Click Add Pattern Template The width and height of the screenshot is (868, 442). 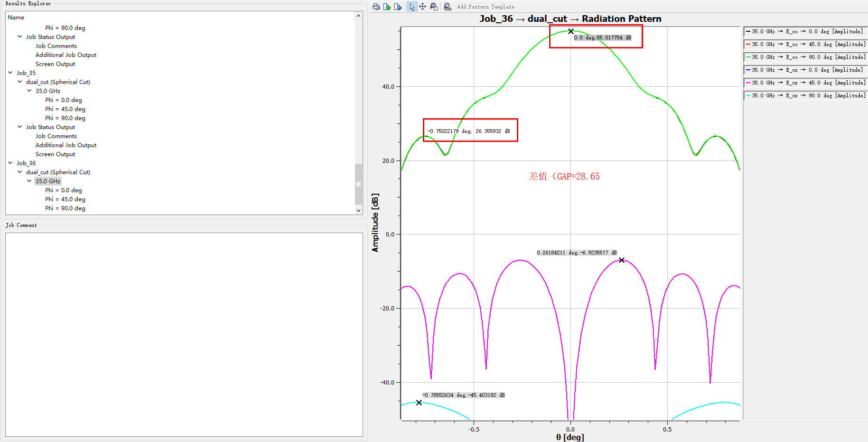[485, 7]
